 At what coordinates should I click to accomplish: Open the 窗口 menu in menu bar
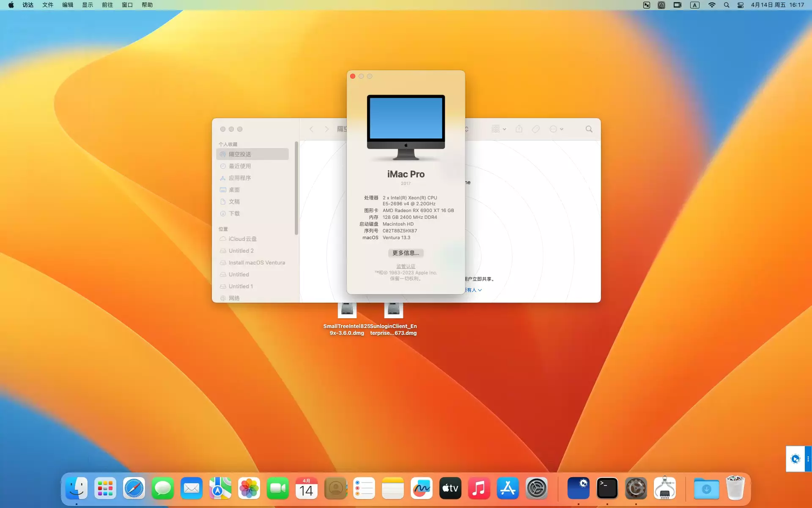tap(127, 5)
